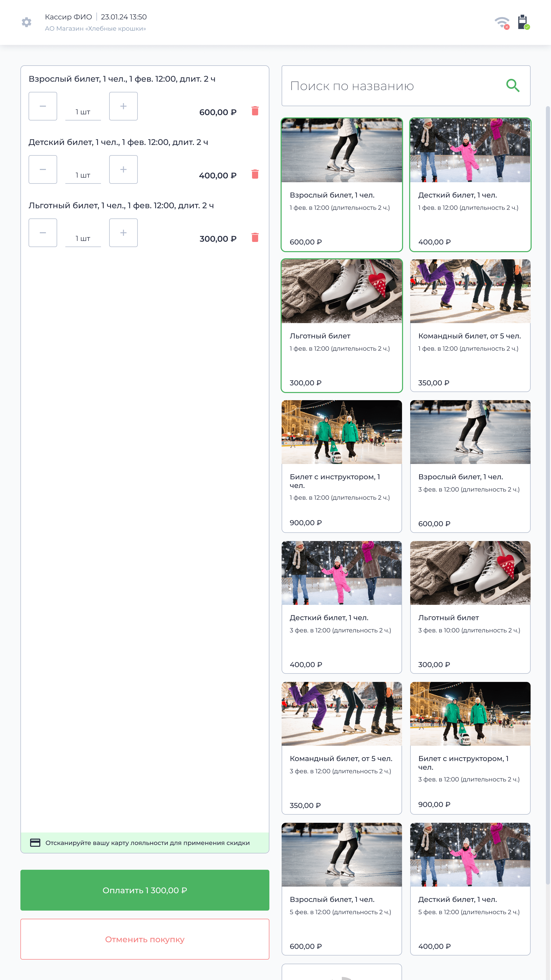Screen dimensions: 551x980
Task: Decrease quantity of Льготный билет
Action: click(x=43, y=233)
